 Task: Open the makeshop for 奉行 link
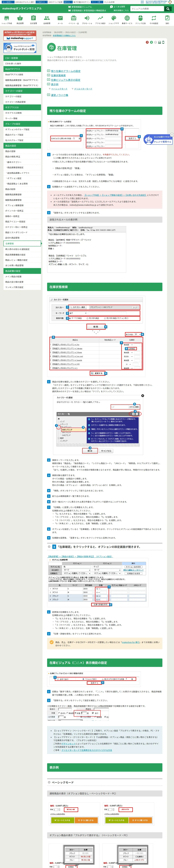tap(131, 642)
